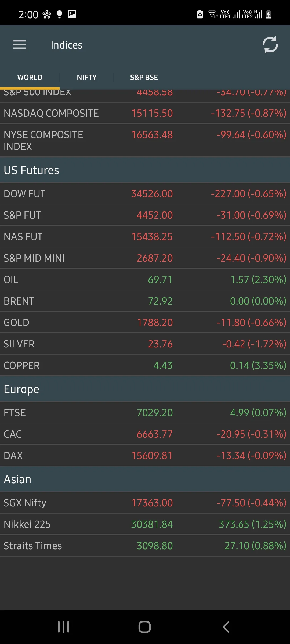Open the navigation drawer menu
Screen dimensions: 290x644
click(x=19, y=45)
